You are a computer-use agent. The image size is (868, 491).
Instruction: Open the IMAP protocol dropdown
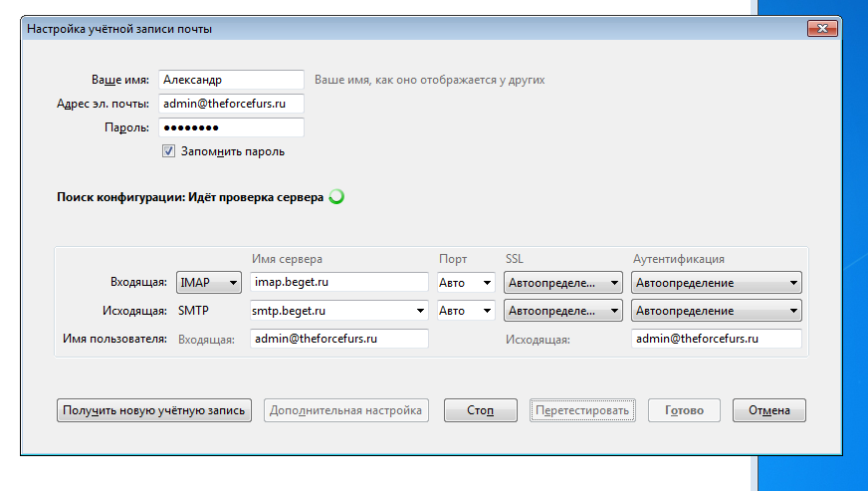209,283
